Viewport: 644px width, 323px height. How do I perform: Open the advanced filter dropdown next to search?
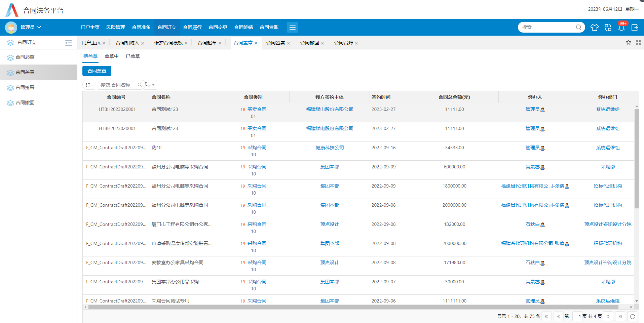[150, 85]
